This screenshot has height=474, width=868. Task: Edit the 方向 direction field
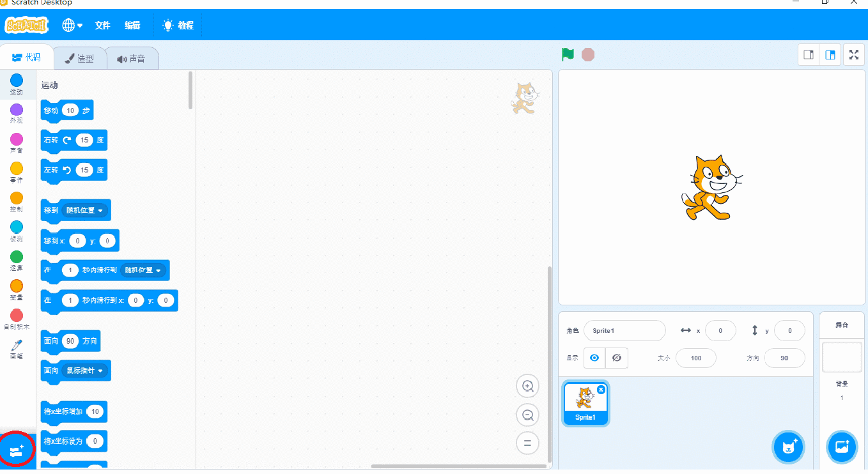point(784,358)
